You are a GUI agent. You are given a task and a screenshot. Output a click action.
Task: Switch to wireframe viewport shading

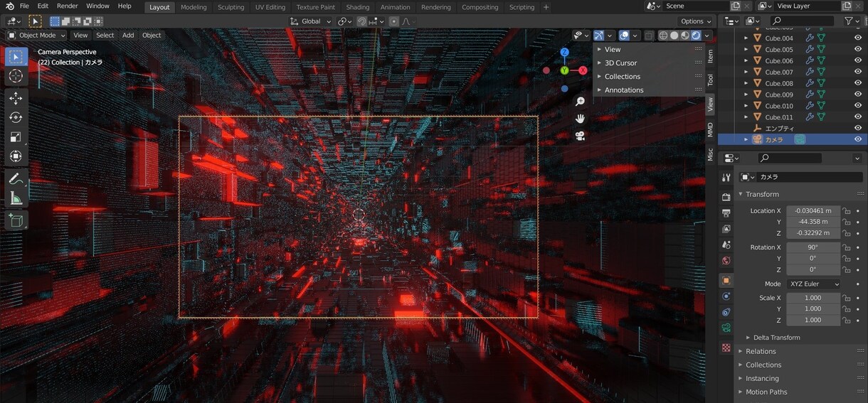(663, 36)
